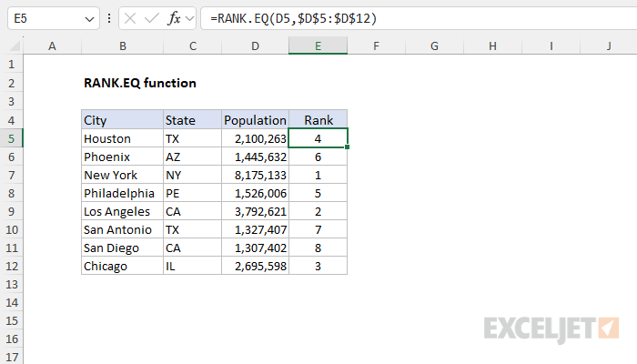This screenshot has width=637, height=364.
Task: Select population value 1,445,632
Action: click(255, 157)
